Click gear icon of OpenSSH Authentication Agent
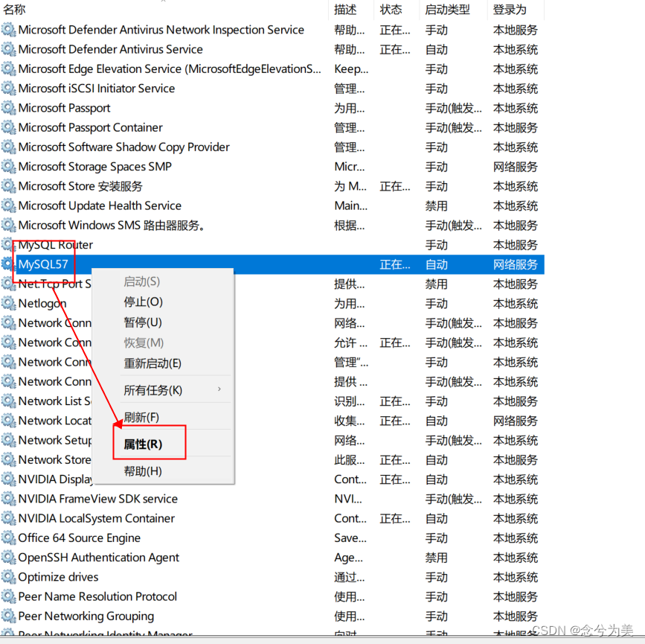This screenshot has height=644, width=645. point(8,558)
